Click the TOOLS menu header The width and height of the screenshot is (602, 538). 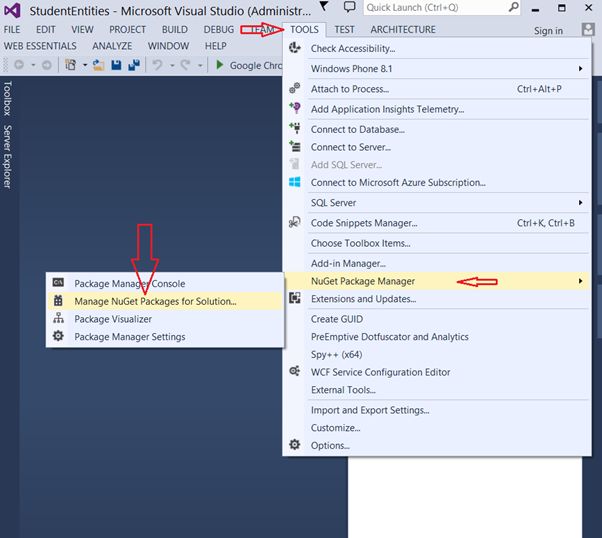(304, 30)
